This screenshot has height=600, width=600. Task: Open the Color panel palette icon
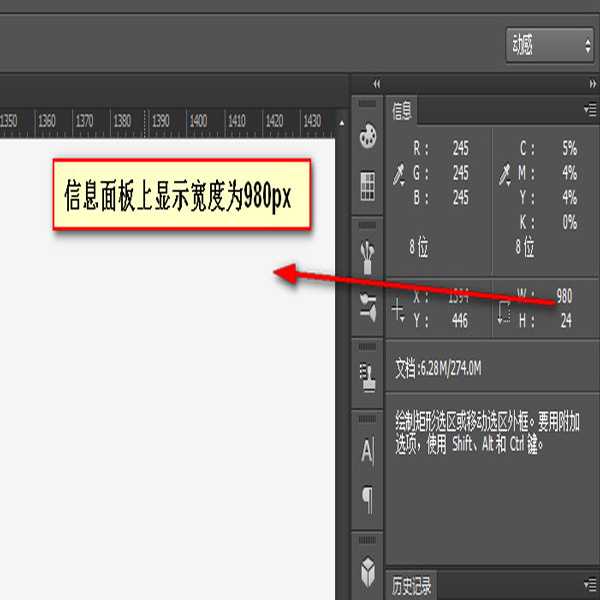pos(368,135)
